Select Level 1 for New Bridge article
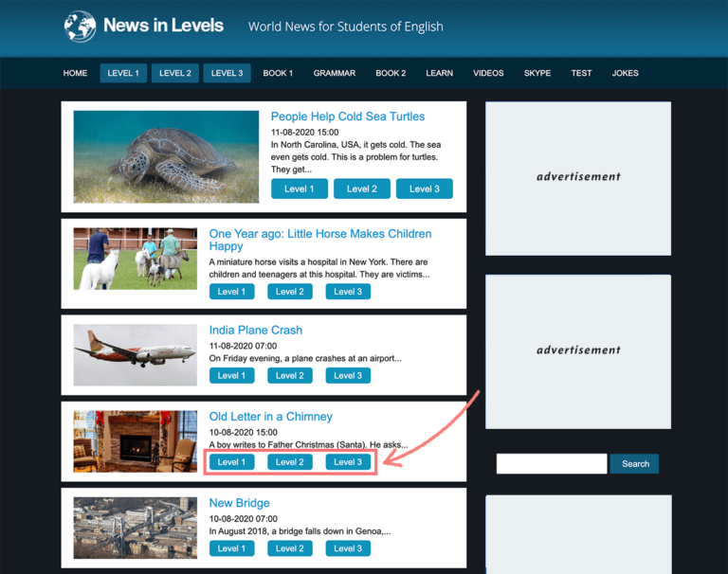This screenshot has height=574, width=728. point(231,548)
